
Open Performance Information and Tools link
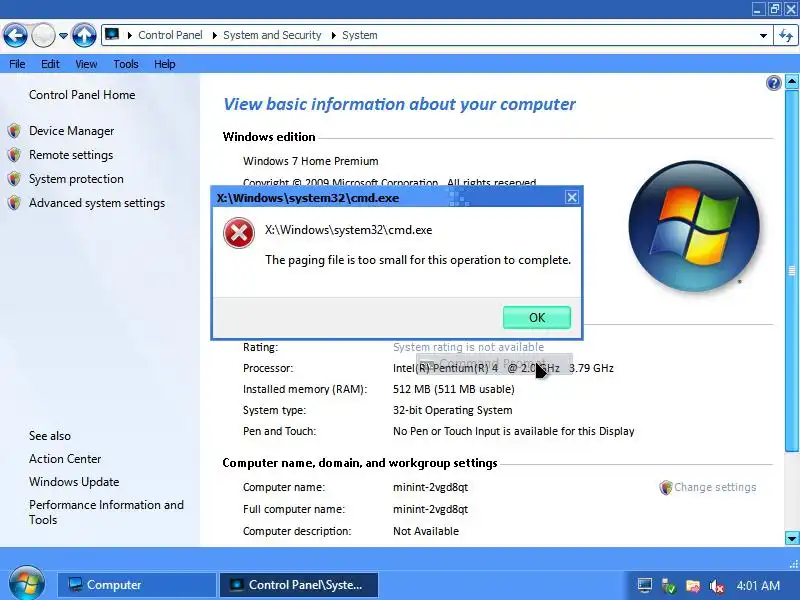106,512
